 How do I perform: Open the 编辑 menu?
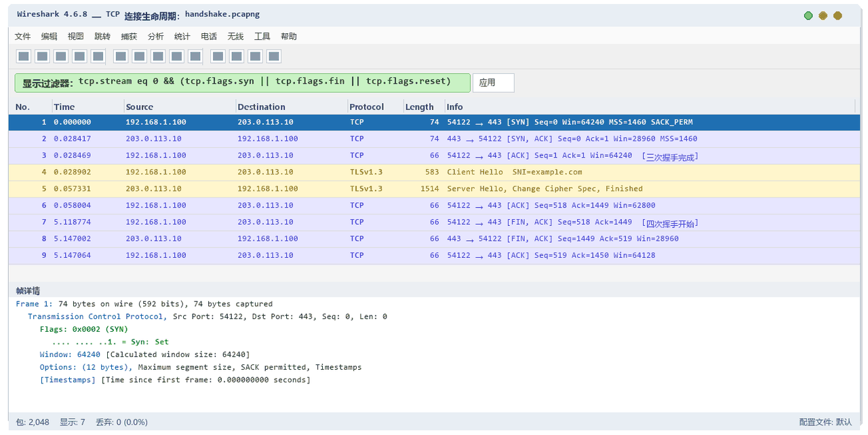click(x=50, y=37)
